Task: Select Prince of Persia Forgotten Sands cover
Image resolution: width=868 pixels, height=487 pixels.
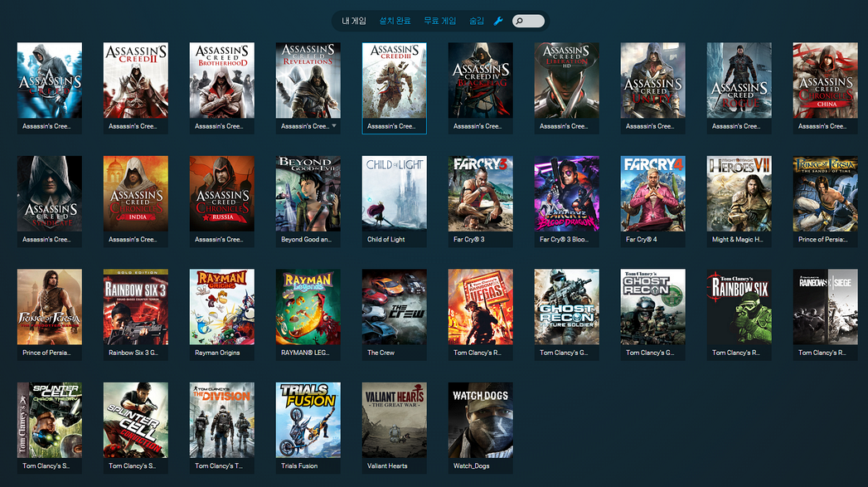Action: [x=49, y=307]
